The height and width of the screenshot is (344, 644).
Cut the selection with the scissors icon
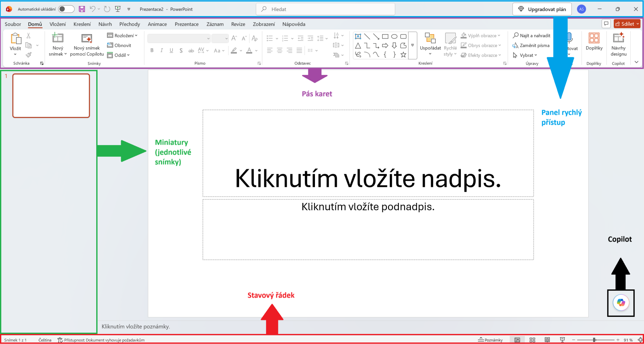click(29, 36)
